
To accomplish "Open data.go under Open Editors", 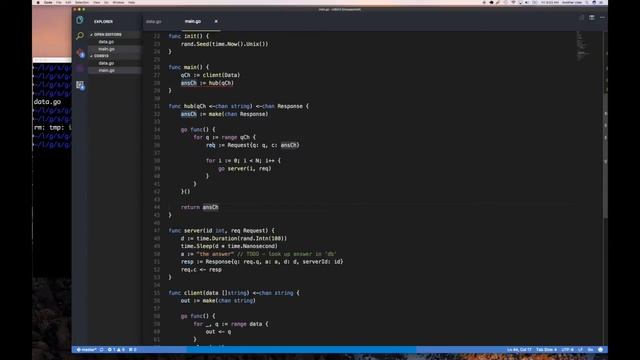I will click(106, 42).
